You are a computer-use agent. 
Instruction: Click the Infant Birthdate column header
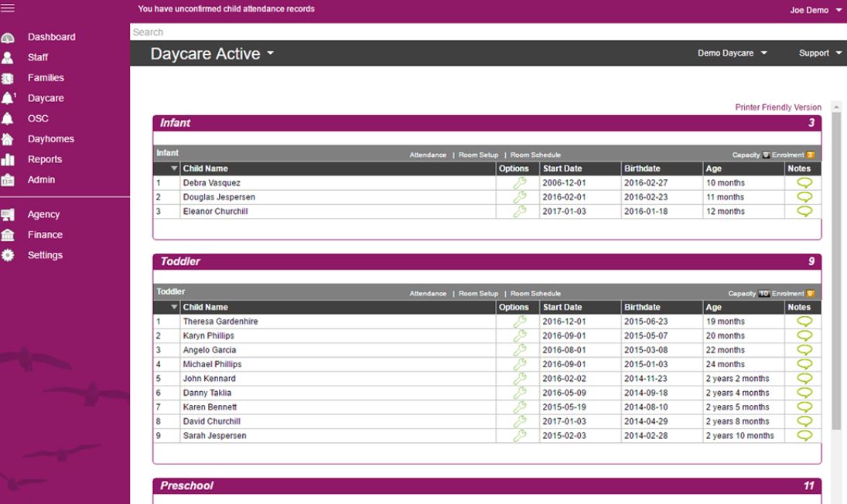click(x=661, y=169)
